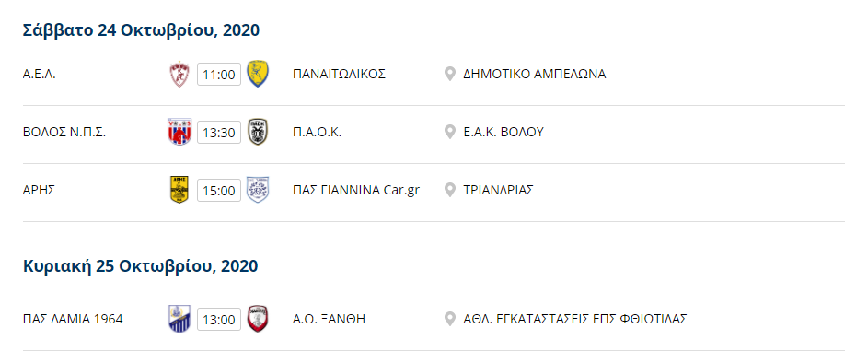Select the ΠΑΝΑΙΤΩΛΙΚΟΣ team name
This screenshot has width=868, height=352.
tap(339, 75)
